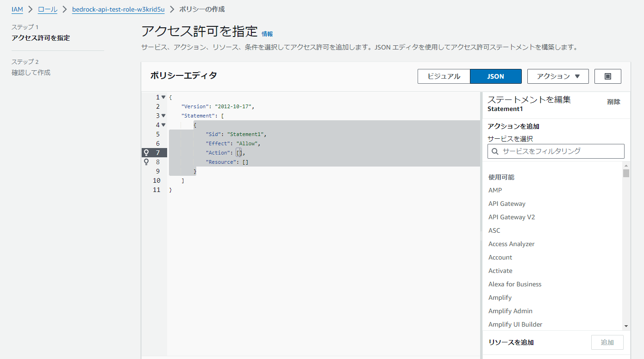Select the API Gateway service

(507, 204)
